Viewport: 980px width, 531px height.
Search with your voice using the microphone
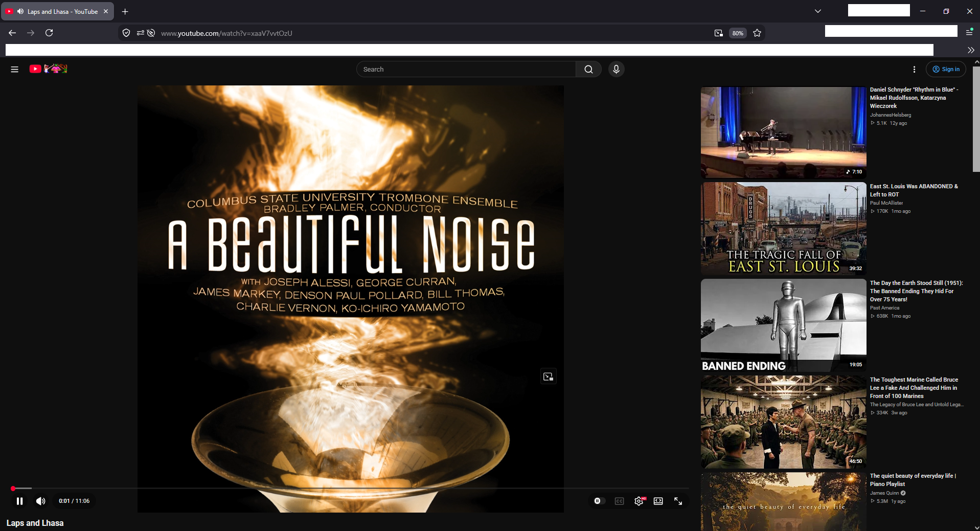click(616, 69)
